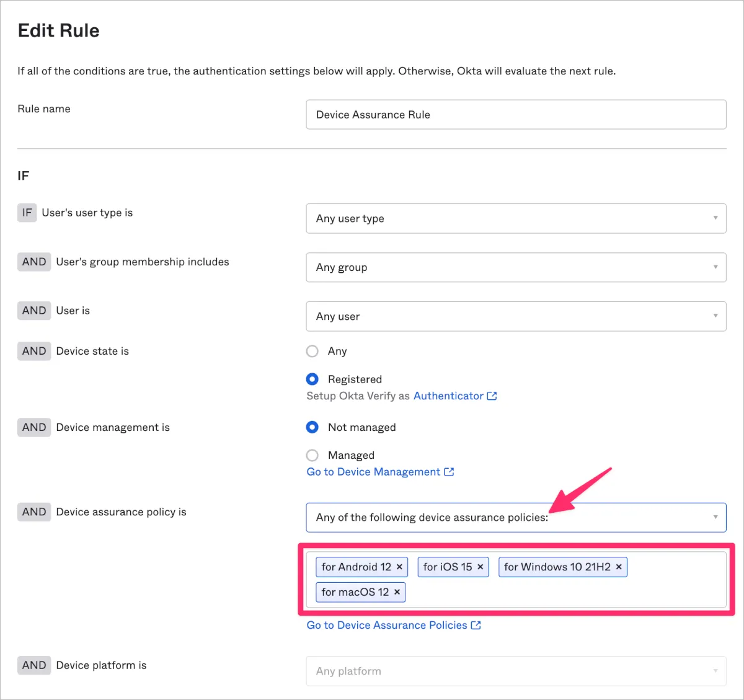Select 'Any' device state radio button
744x700 pixels.
click(x=312, y=352)
